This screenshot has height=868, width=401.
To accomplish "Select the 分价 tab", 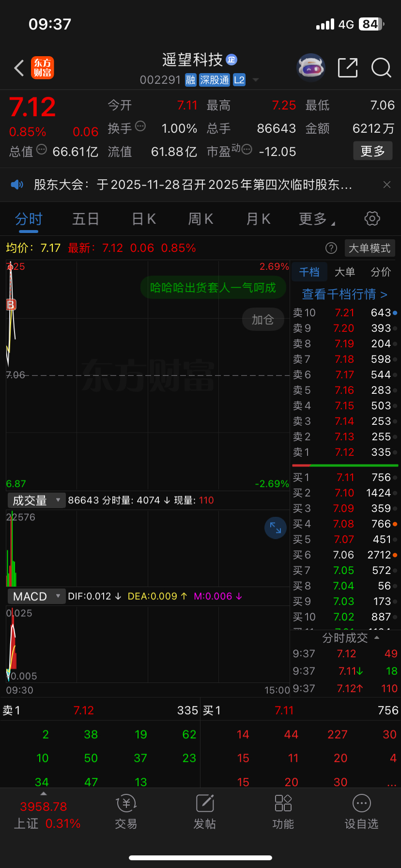I will pyautogui.click(x=381, y=272).
